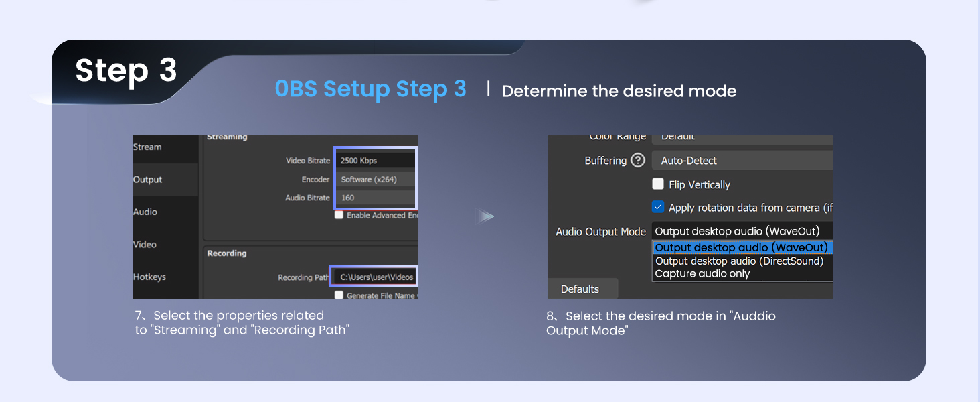The width and height of the screenshot is (980, 402).
Task: Enable the Advanced Encoder checkbox
Action: coord(339,215)
